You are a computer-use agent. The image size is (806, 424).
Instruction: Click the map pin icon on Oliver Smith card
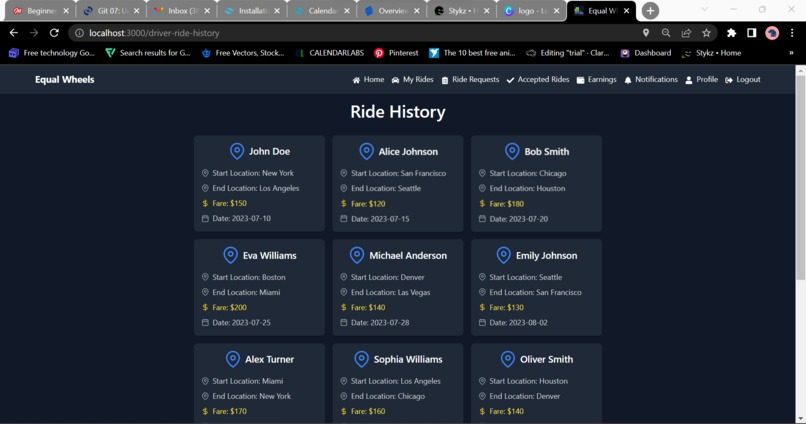tap(508, 359)
